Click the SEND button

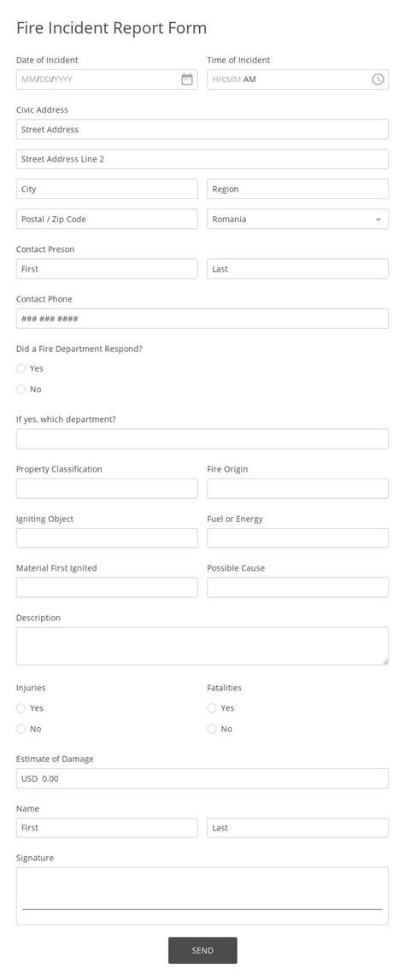202,950
